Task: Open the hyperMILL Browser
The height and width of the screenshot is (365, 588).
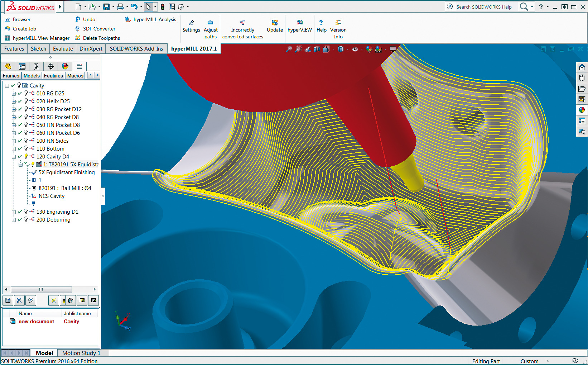Action: (18, 19)
